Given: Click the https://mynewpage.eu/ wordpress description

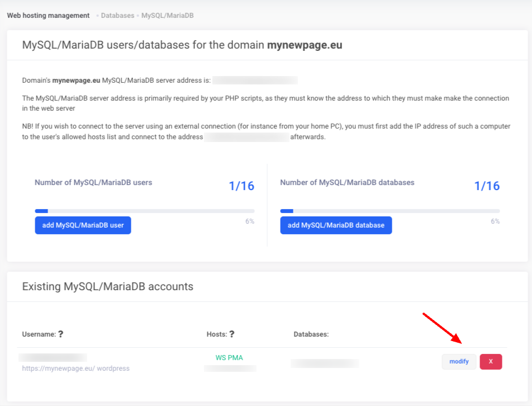Looking at the screenshot, I should (x=75, y=369).
